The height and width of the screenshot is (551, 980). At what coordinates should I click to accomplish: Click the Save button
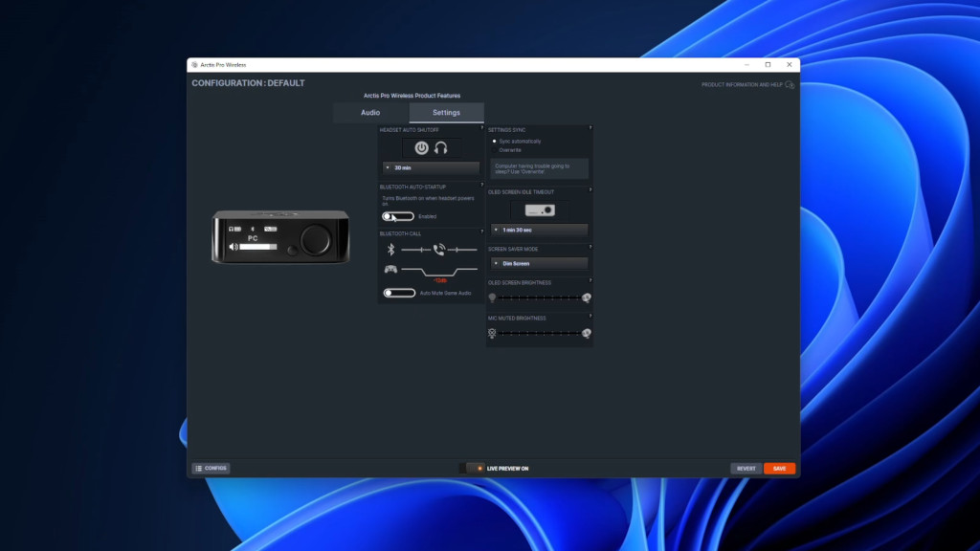pyautogui.click(x=779, y=468)
